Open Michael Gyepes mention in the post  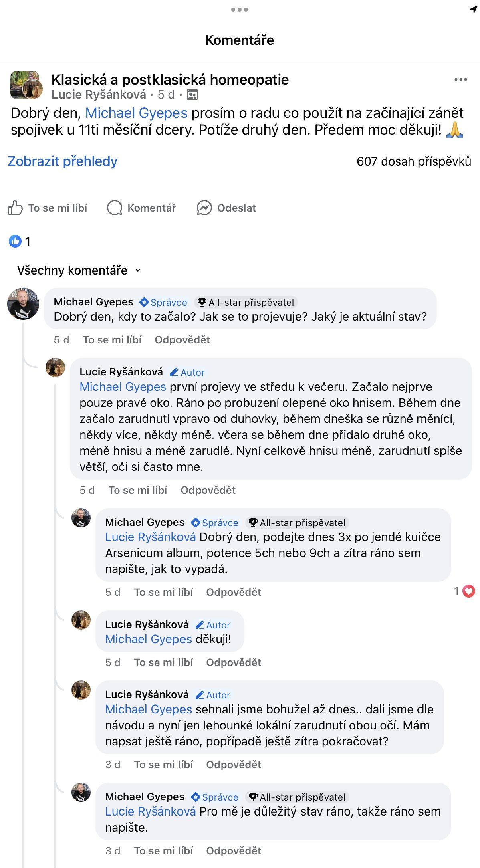136,113
